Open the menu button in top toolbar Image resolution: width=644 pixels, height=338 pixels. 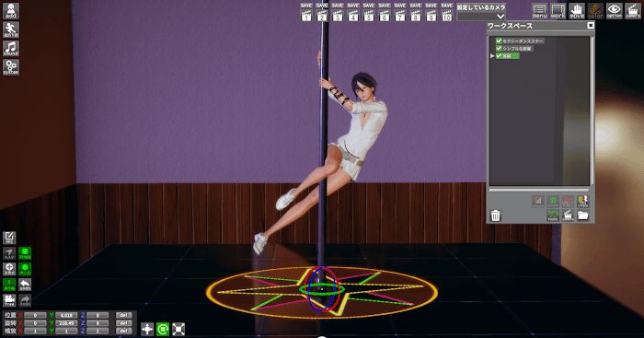pyautogui.click(x=539, y=11)
